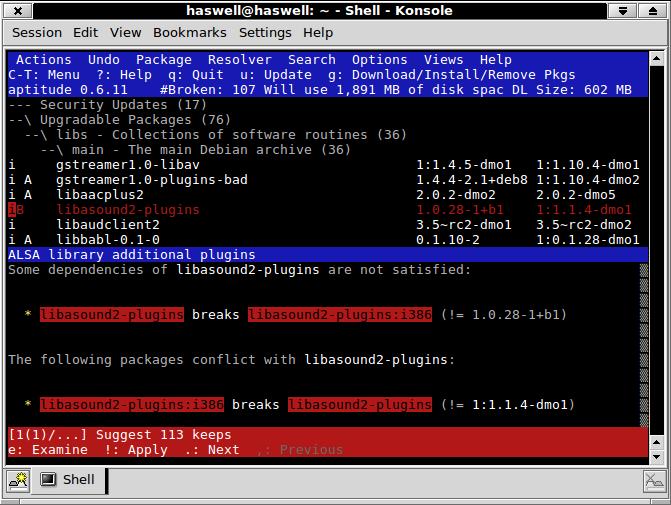
Task: Click libasound2-plugins with (!= 1:1.1.4-dmo1)
Action: point(360,404)
